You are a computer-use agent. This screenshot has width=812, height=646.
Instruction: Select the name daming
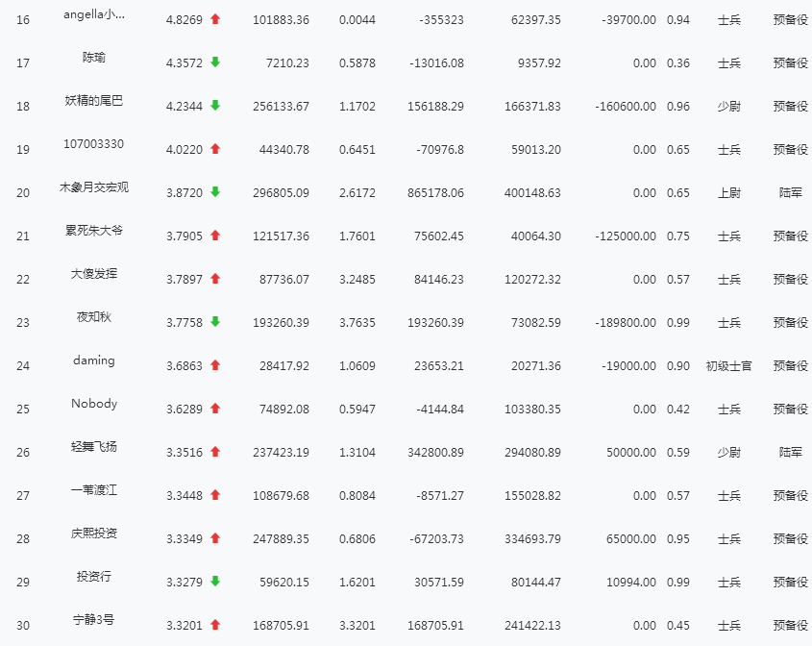(94, 360)
